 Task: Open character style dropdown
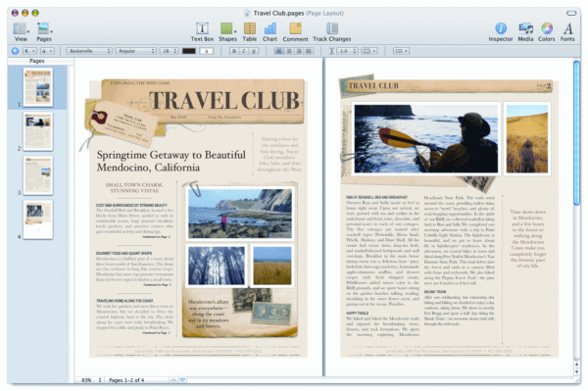(48, 51)
